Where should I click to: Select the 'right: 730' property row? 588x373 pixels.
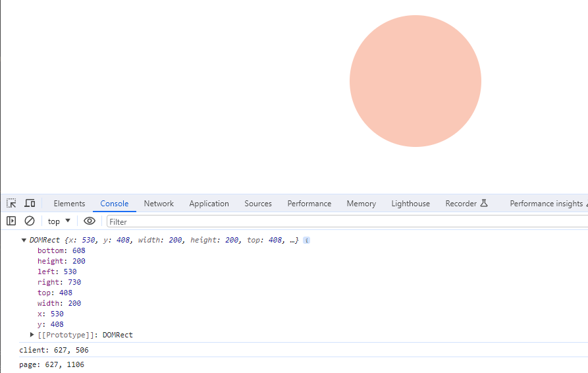(59, 282)
